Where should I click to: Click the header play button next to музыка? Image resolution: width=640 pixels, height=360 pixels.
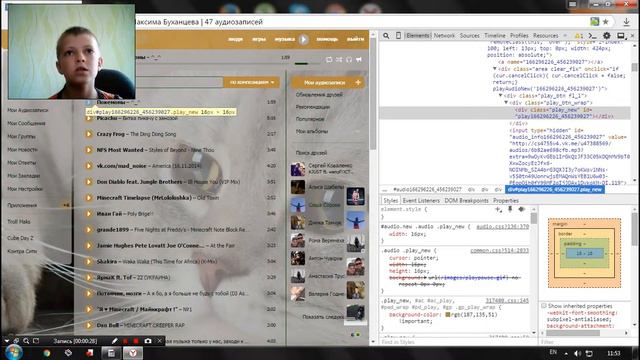(303, 39)
